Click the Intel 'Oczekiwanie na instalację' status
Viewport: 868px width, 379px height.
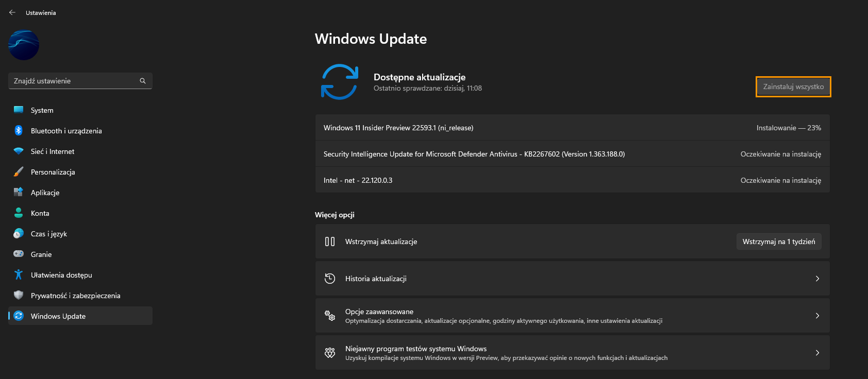tap(781, 180)
